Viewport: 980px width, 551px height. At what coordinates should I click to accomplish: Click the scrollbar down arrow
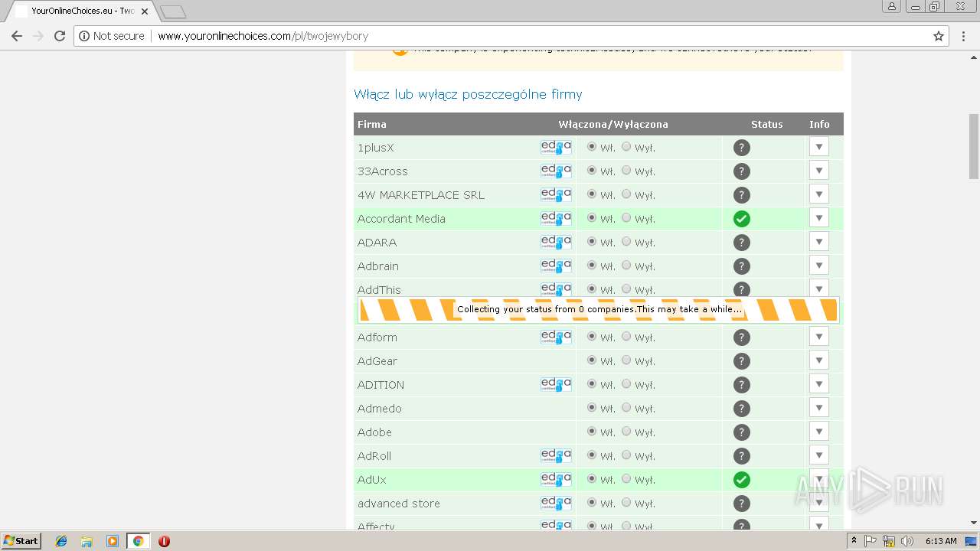974,523
